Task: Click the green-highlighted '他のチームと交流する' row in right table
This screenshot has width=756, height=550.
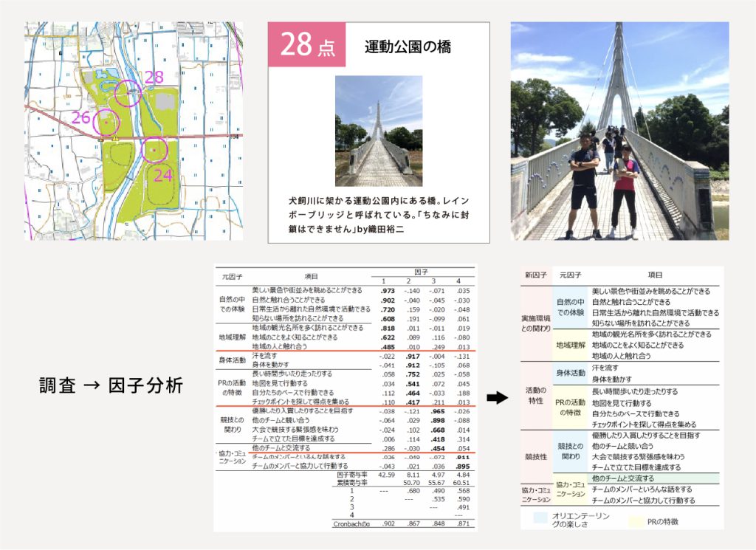Action: [x=655, y=478]
